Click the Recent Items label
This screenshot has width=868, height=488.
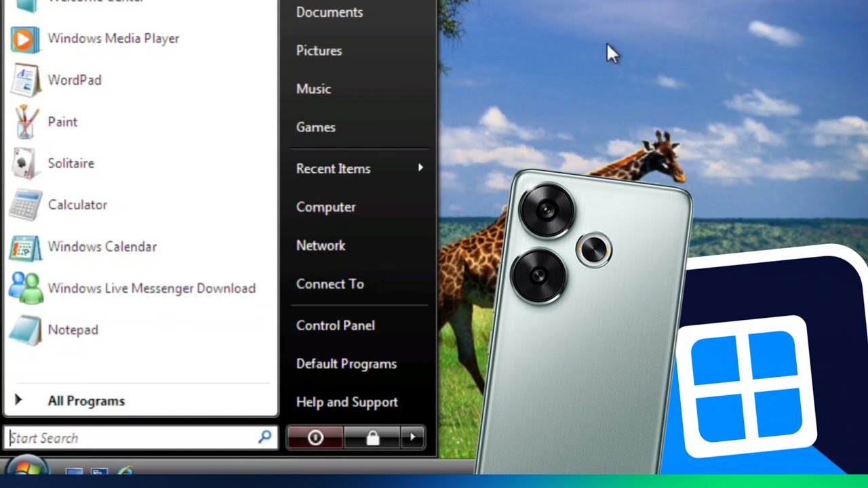[334, 169]
